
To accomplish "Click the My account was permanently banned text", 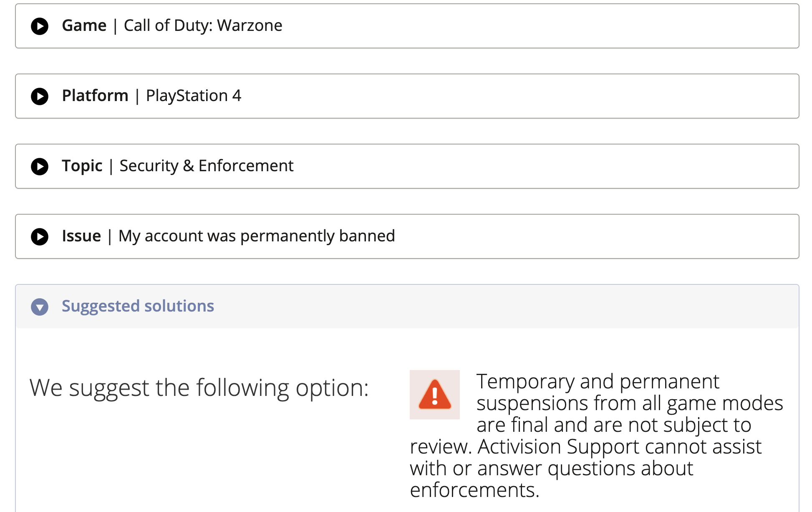I will pos(256,236).
